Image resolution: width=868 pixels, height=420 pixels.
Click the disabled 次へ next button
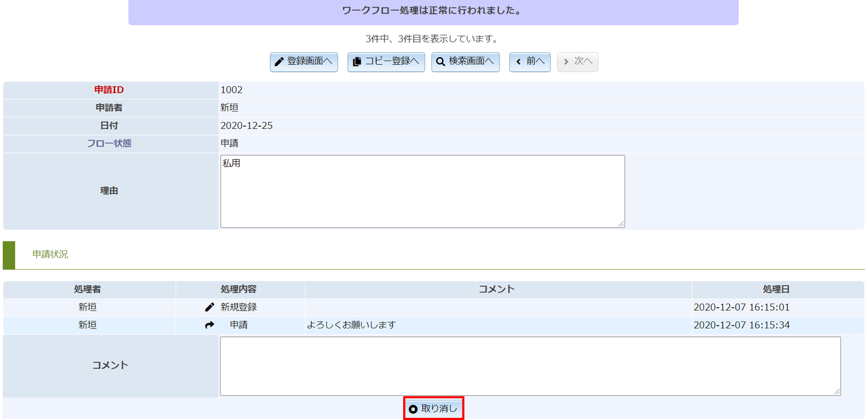coord(578,62)
